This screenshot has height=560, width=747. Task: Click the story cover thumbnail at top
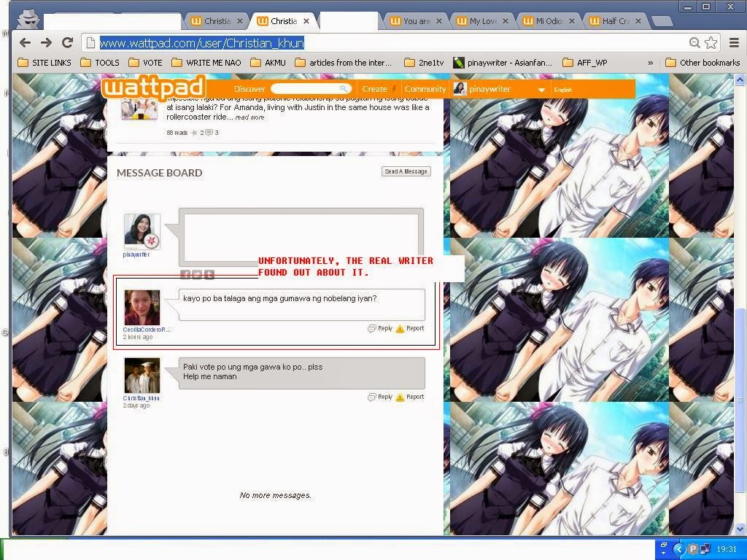pos(139,108)
